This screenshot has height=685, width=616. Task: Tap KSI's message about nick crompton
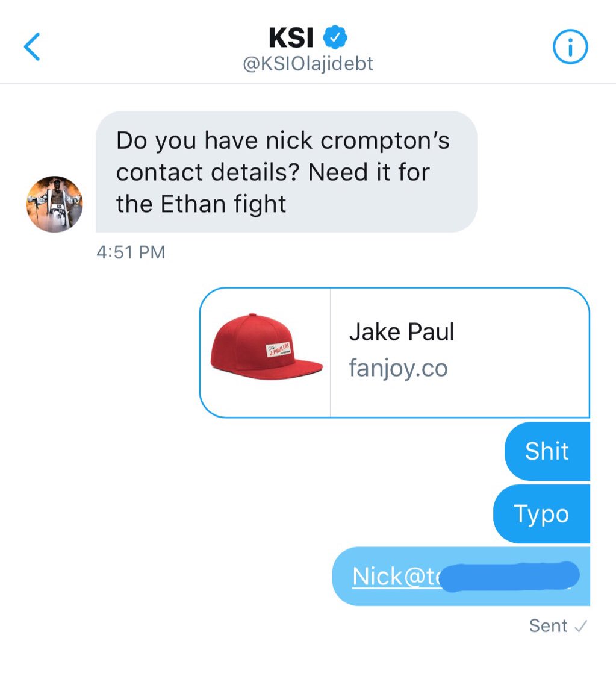(x=287, y=172)
